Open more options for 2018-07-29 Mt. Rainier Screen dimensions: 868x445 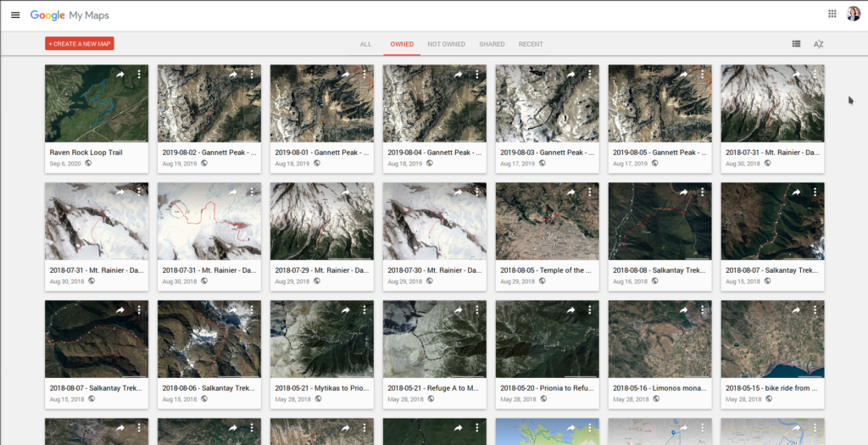[364, 192]
